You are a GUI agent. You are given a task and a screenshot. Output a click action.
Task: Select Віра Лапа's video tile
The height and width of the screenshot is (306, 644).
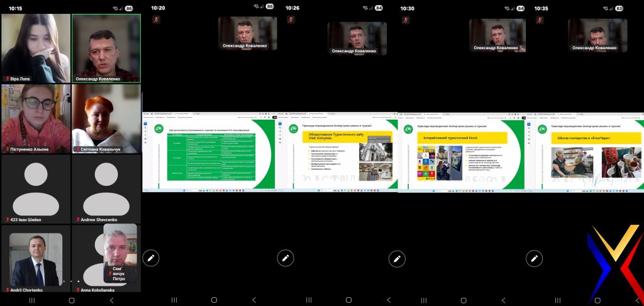point(36,48)
